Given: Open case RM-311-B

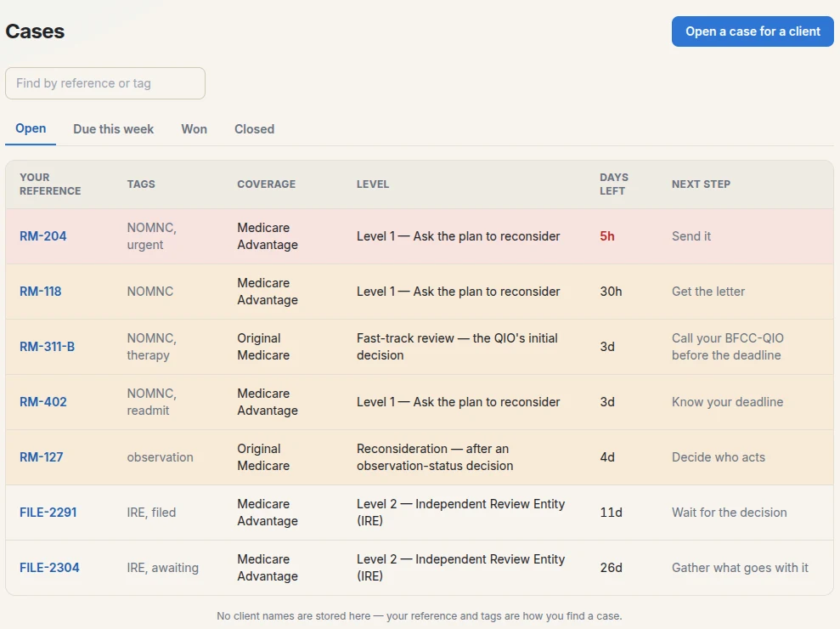Looking at the screenshot, I should tap(48, 347).
